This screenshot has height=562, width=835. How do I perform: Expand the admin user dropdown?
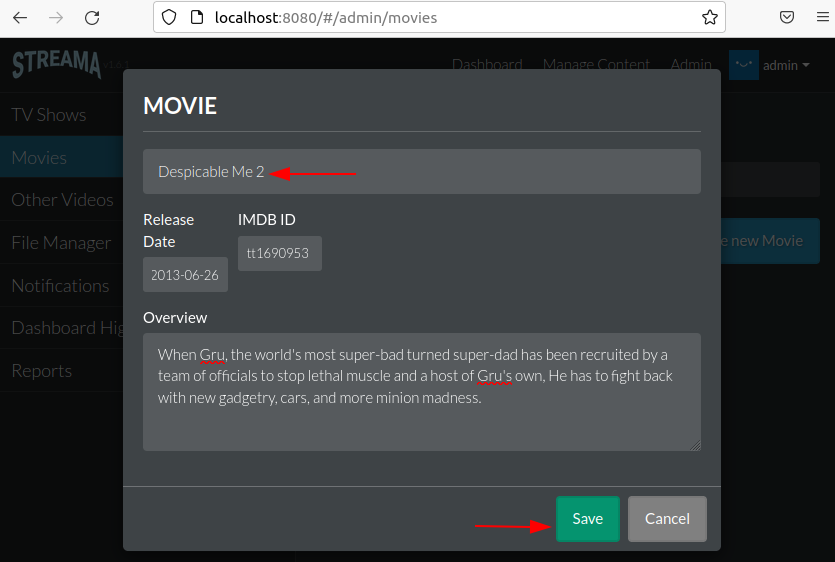point(786,66)
